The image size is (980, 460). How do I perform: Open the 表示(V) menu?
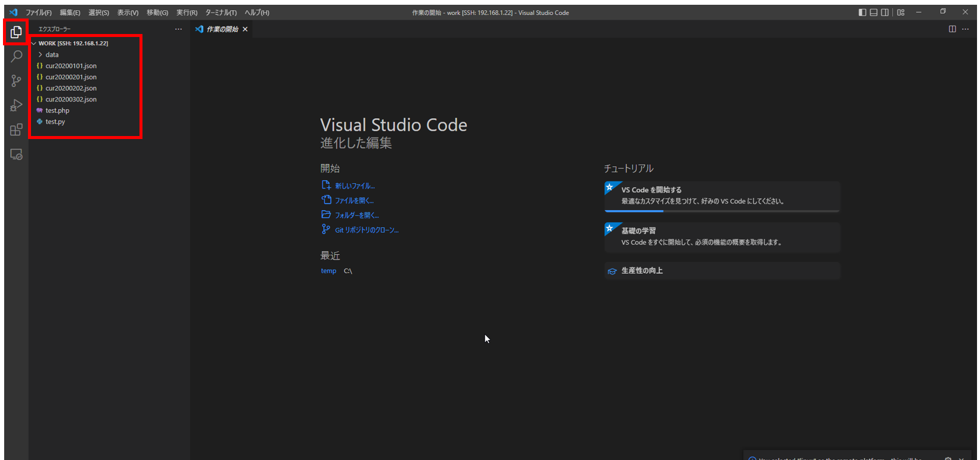pos(128,13)
